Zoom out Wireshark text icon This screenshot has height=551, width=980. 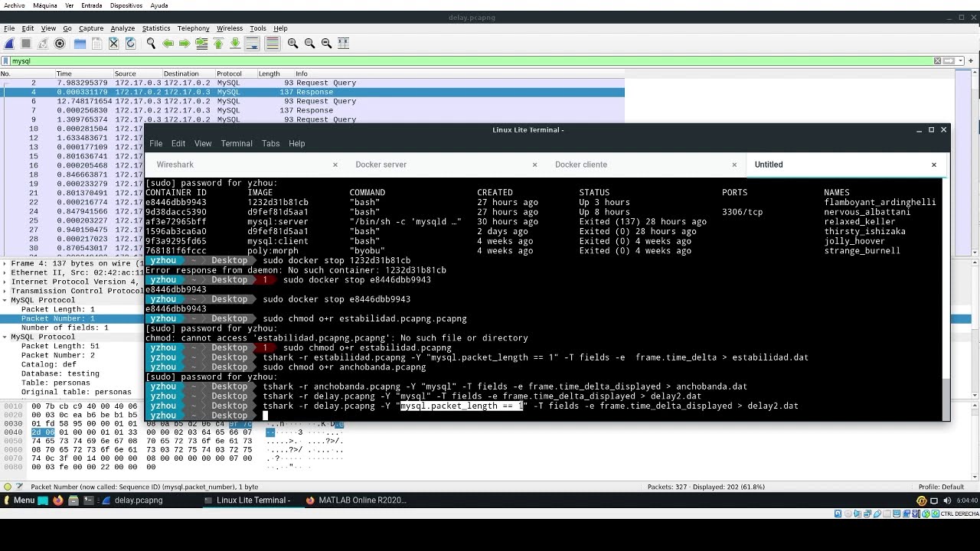[x=309, y=44]
